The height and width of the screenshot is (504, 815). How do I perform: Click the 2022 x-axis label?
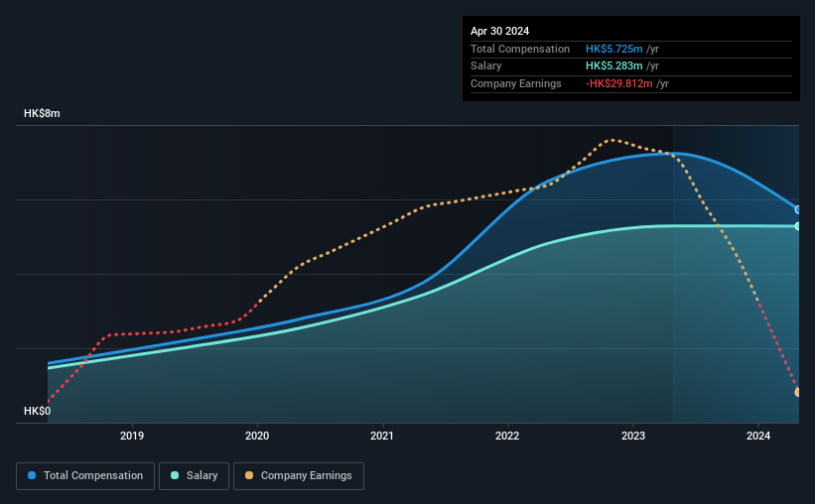coord(507,436)
